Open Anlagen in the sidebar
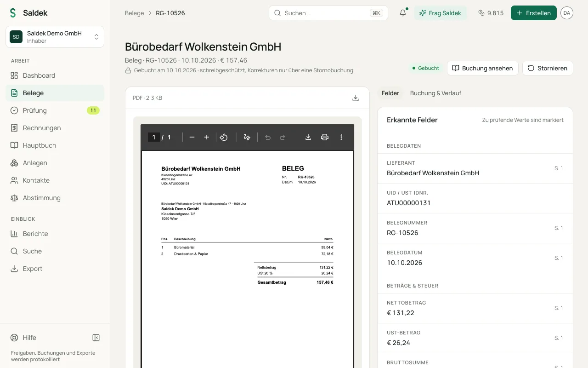Screen dimensions: 588x368 pos(55,163)
